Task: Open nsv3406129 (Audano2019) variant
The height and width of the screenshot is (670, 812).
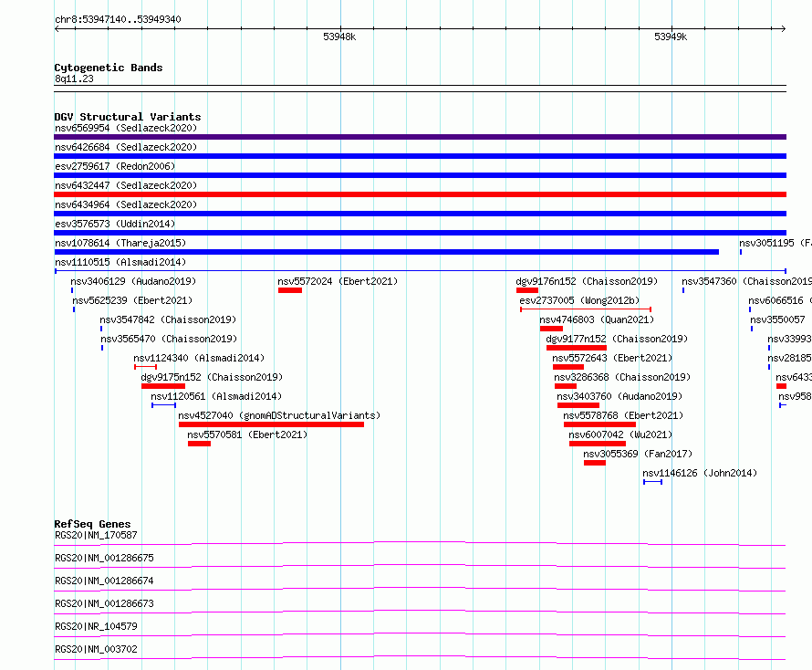Action: (133, 281)
